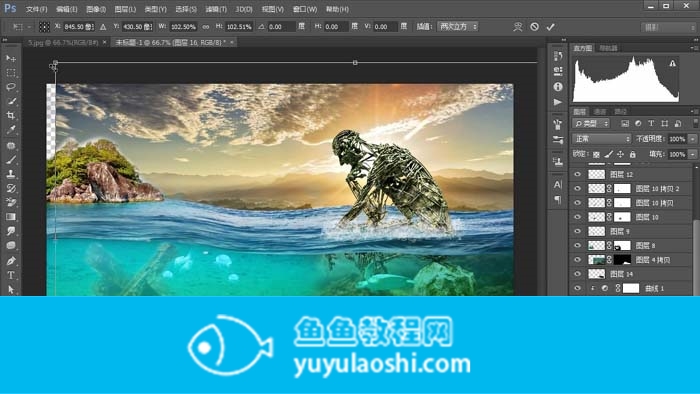
Task: Select the Crop tool
Action: pos(11,116)
